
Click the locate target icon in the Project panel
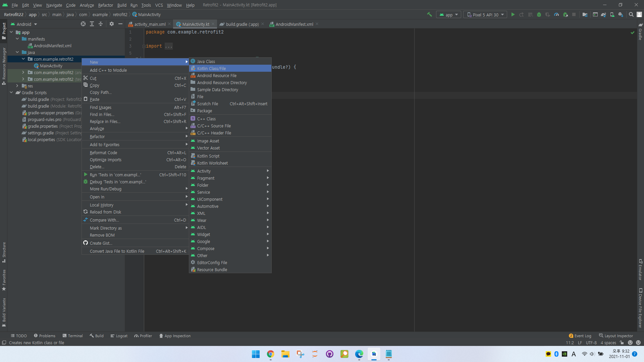[x=83, y=24]
